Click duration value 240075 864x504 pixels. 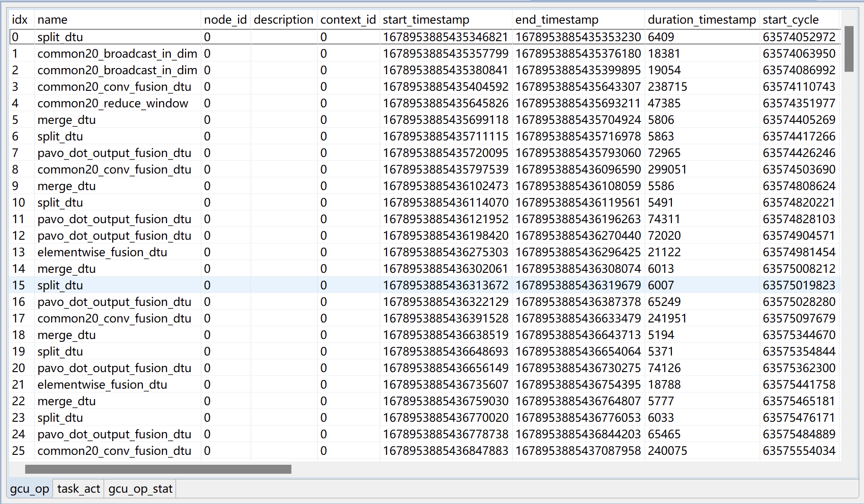point(667,451)
